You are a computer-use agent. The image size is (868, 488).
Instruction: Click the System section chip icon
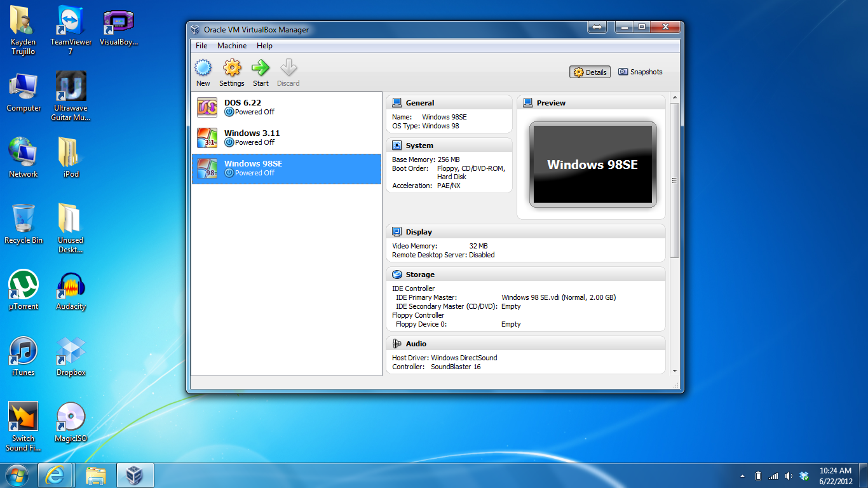point(397,145)
